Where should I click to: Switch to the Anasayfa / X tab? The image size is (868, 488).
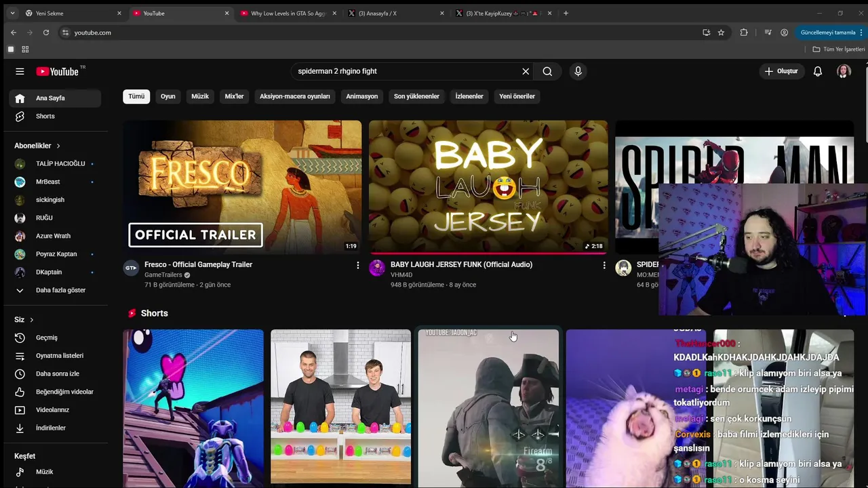395,13
